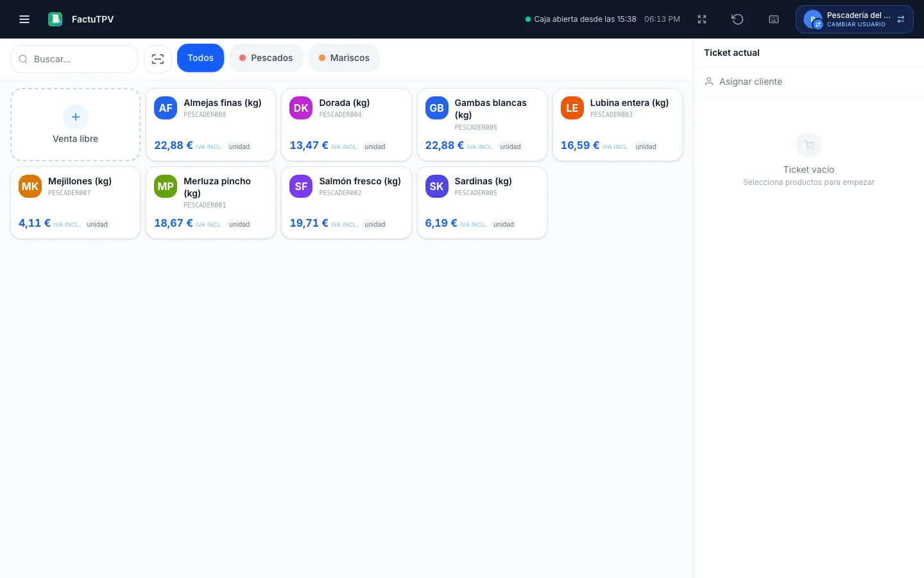
Task: Click the FactuTPV logo icon
Action: coord(55,19)
